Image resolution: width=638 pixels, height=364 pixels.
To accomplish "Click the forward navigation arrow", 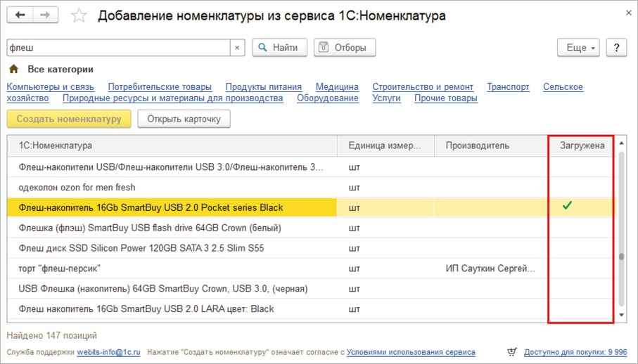I will [x=46, y=15].
